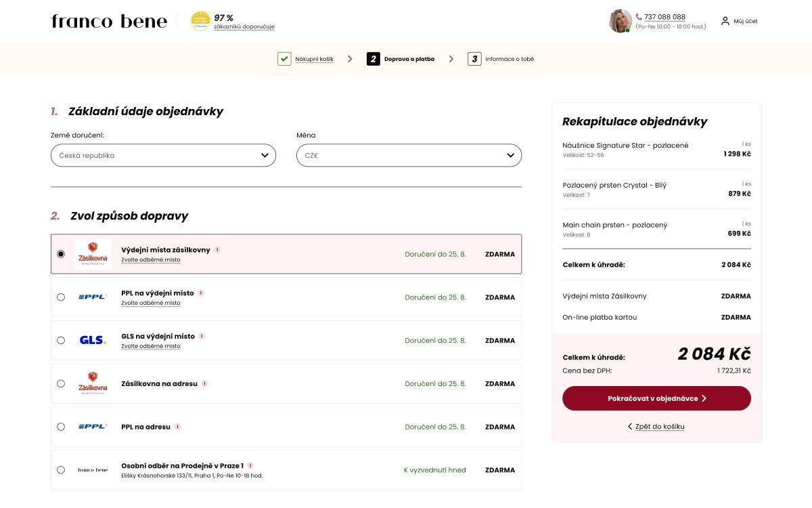This screenshot has width=812, height=508.
Task: Click Zásilkovna logo in the Výdejní místa row
Action: coord(93,254)
